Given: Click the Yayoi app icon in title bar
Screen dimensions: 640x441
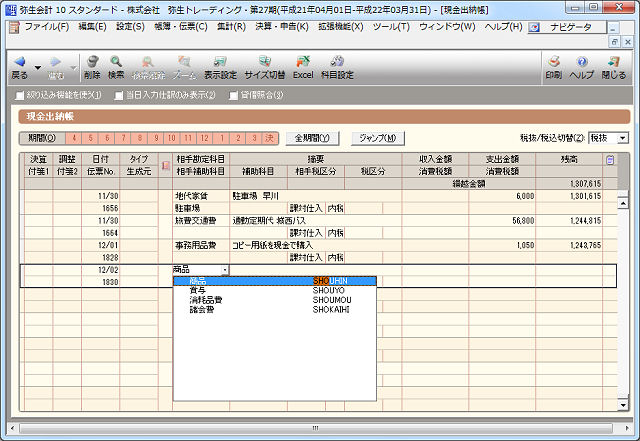Looking at the screenshot, I should click(12, 9).
